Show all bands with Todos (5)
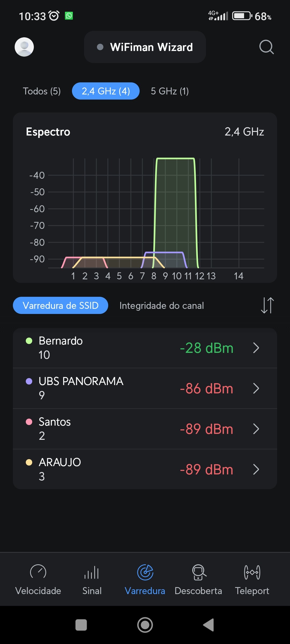The width and height of the screenshot is (290, 644). 42,91
